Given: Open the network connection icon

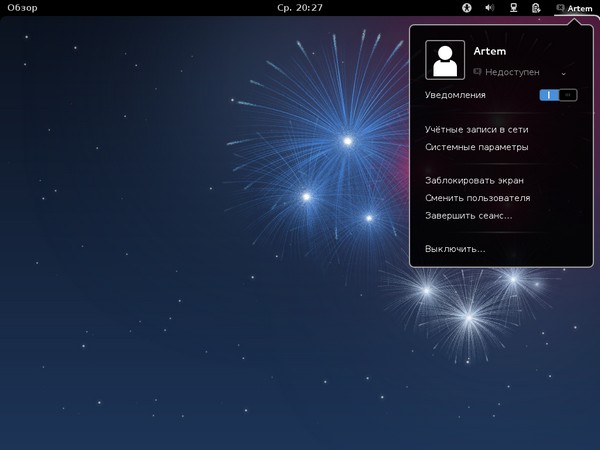Looking at the screenshot, I should (x=514, y=8).
